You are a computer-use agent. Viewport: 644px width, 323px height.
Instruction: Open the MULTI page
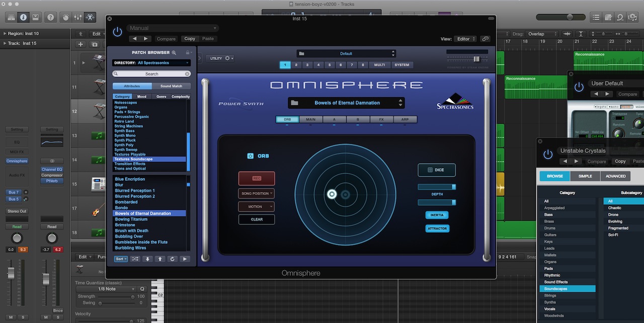379,65
